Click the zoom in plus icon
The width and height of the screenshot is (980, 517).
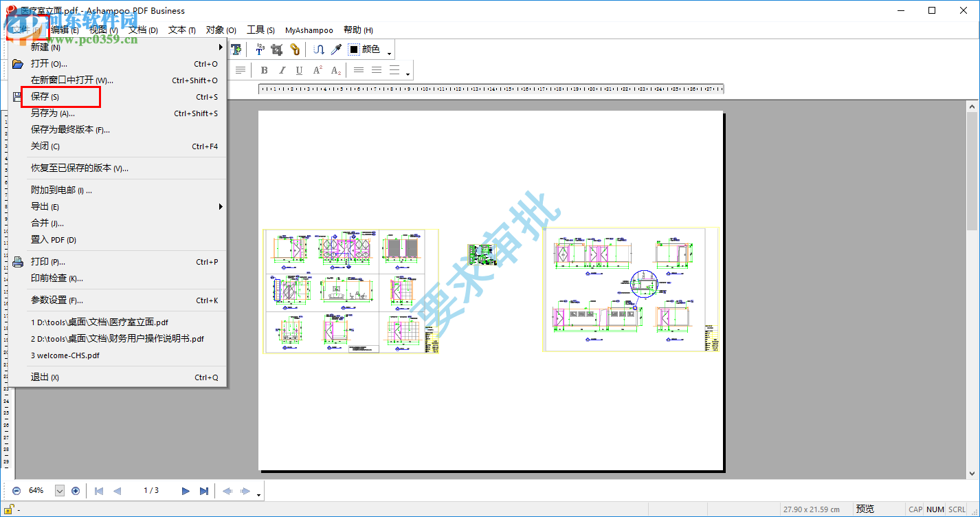point(76,491)
